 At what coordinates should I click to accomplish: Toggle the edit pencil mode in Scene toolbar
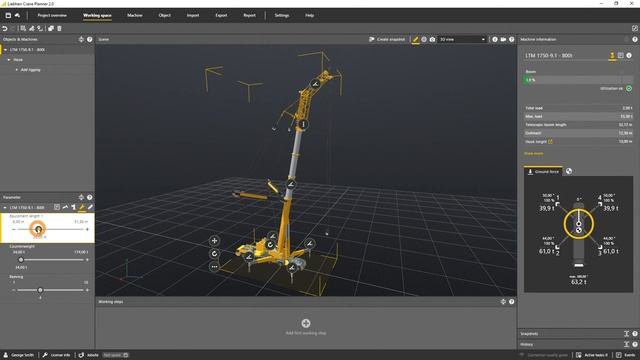click(416, 40)
